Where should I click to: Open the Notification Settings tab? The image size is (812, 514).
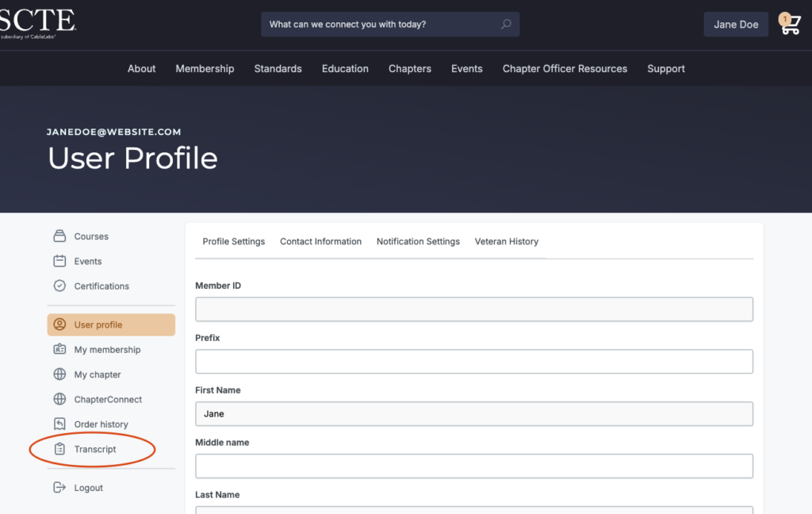(x=418, y=241)
